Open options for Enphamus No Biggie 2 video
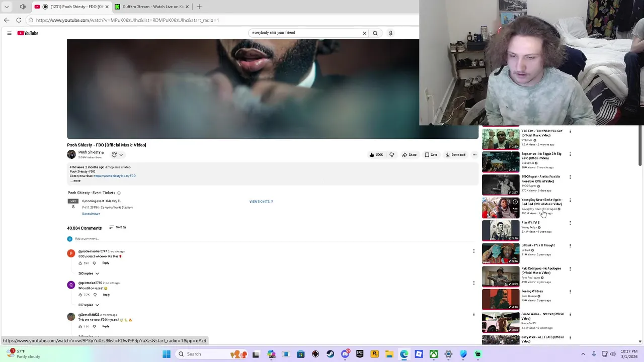 pos(570,154)
